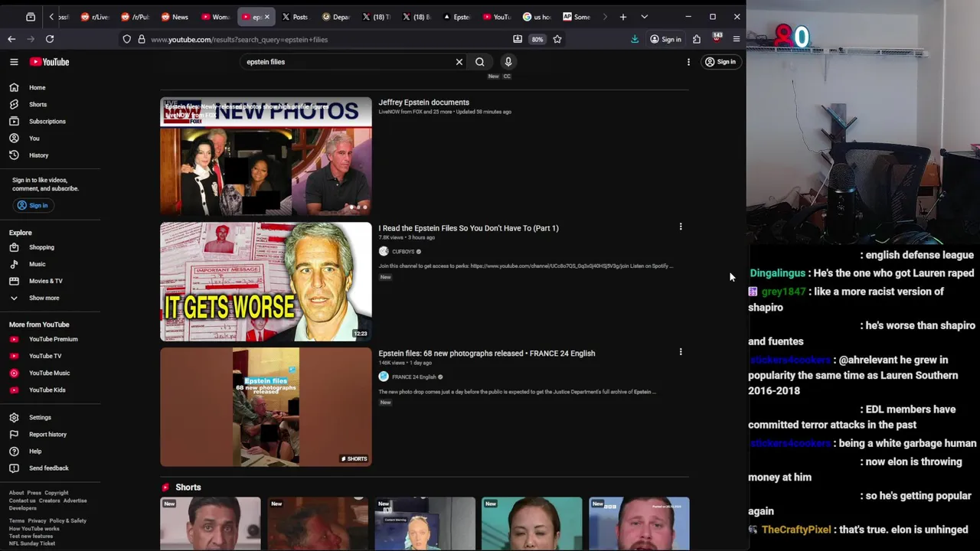Go back with the browser back arrow
The height and width of the screenshot is (551, 980).
tap(11, 39)
